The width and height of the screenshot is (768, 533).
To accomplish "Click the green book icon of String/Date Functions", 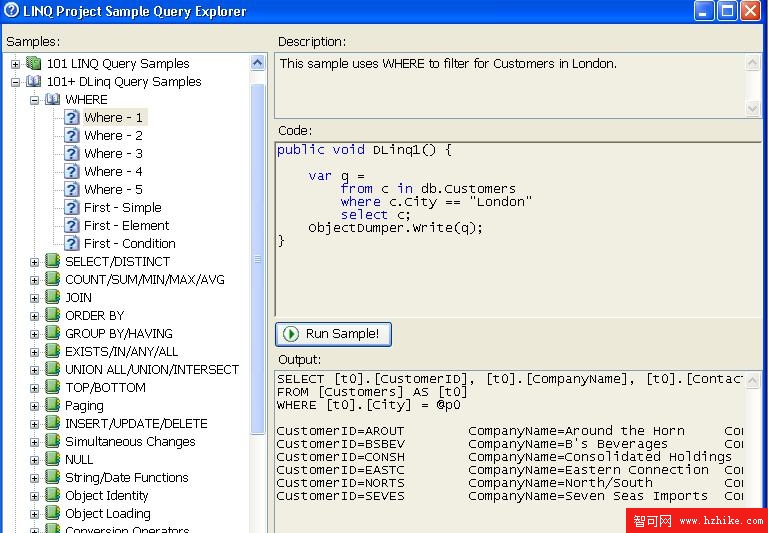I will [x=52, y=477].
